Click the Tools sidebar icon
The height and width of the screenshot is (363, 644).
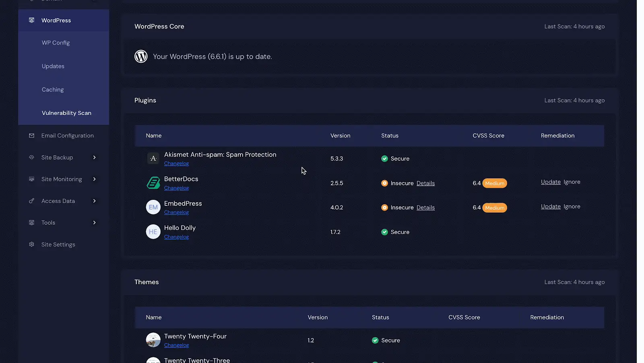(x=31, y=222)
